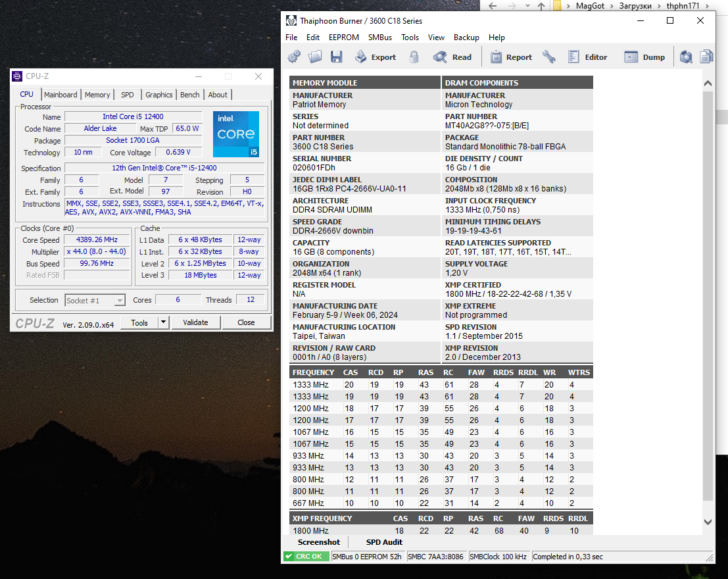
Task: Click the open folder toolbar icon
Action: coord(315,57)
